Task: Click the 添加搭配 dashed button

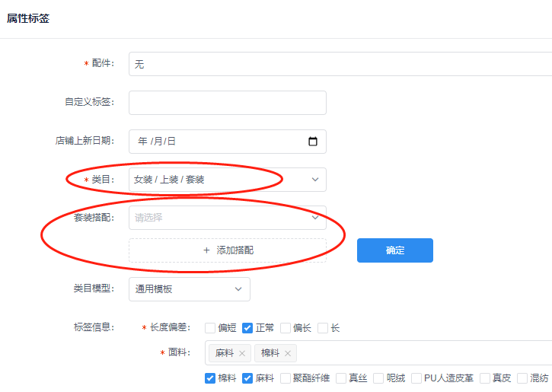Action: pos(228,250)
